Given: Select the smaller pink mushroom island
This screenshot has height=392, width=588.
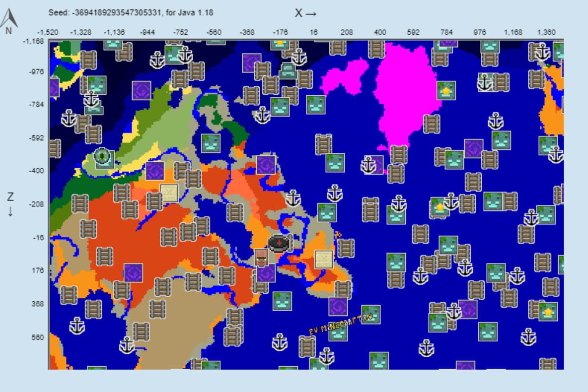Looking at the screenshot, I should pyautogui.click(x=343, y=77).
